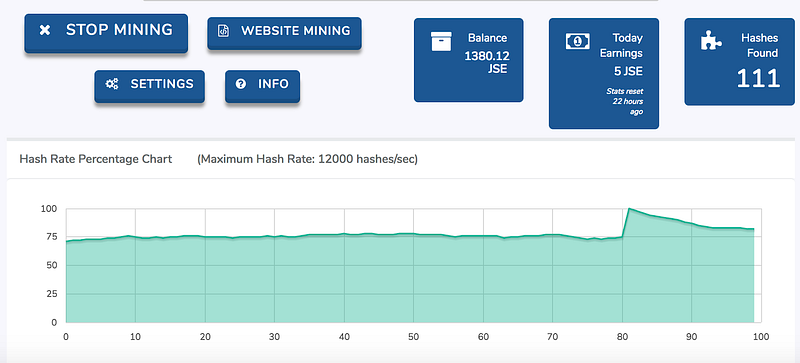This screenshot has height=363, width=800.
Task: Click the 5 JSE today earnings value
Action: pyautogui.click(x=628, y=71)
